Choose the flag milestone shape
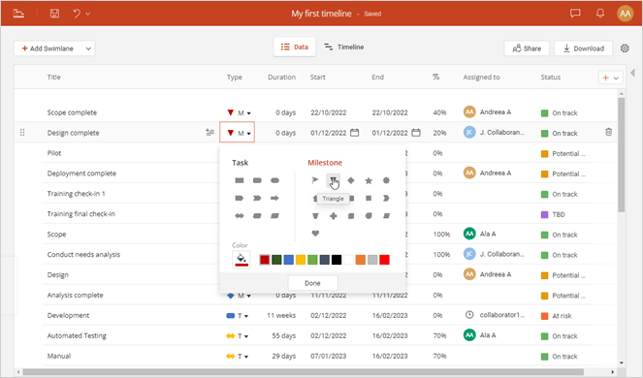Viewport: 643px width, 378px height. [x=315, y=180]
